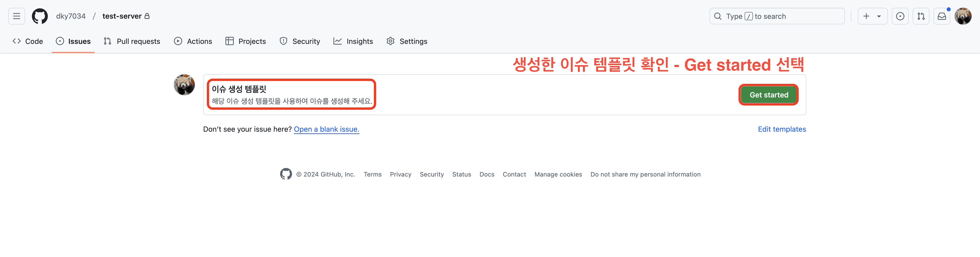Viewport: 980px width, 257px height.
Task: Open the issues shortcut icon in header
Action: 900,16
